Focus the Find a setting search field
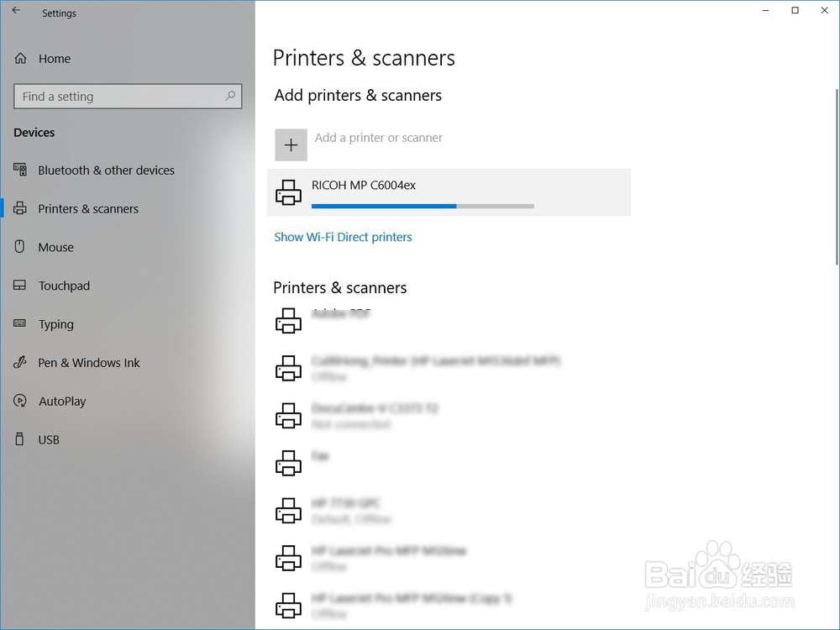The height and width of the screenshot is (630, 840). click(128, 97)
